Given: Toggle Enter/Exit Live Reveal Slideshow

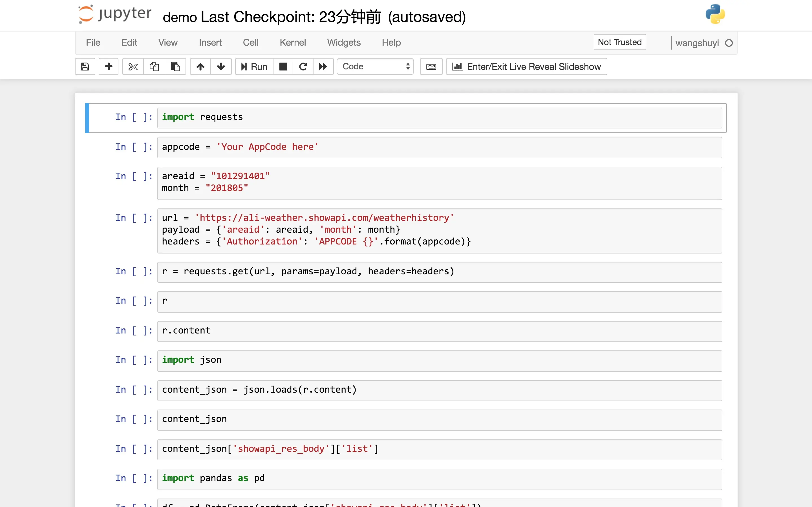Looking at the screenshot, I should (x=526, y=66).
